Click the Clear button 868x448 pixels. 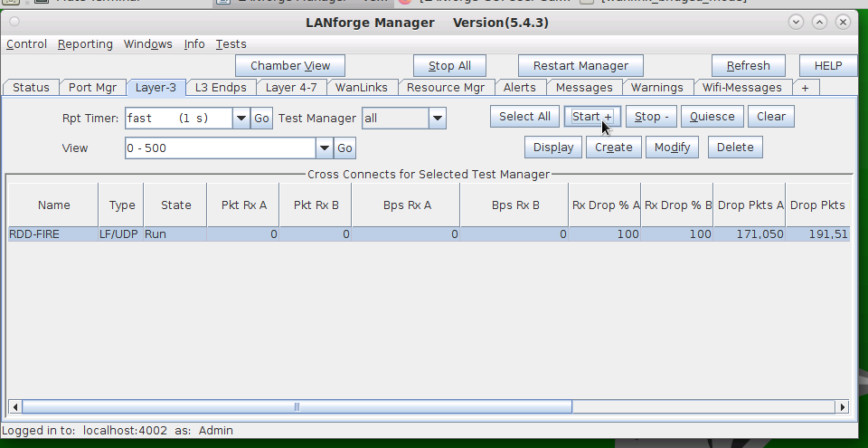pos(771,117)
